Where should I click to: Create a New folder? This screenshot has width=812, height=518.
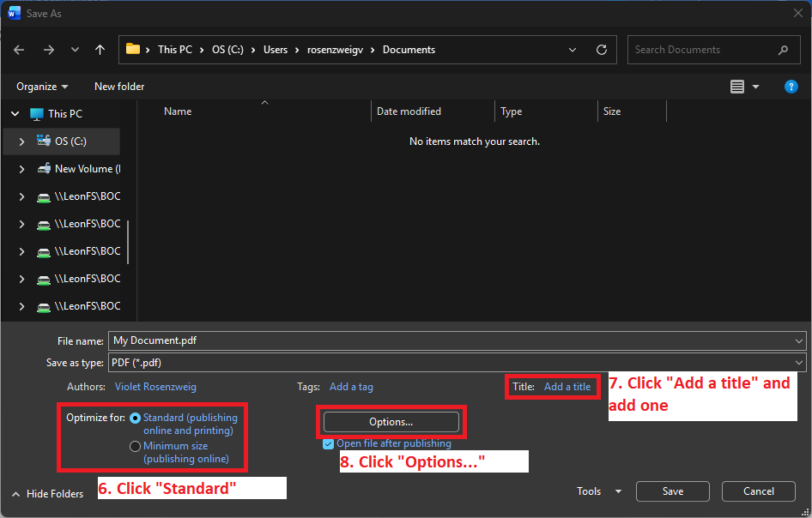pos(119,87)
